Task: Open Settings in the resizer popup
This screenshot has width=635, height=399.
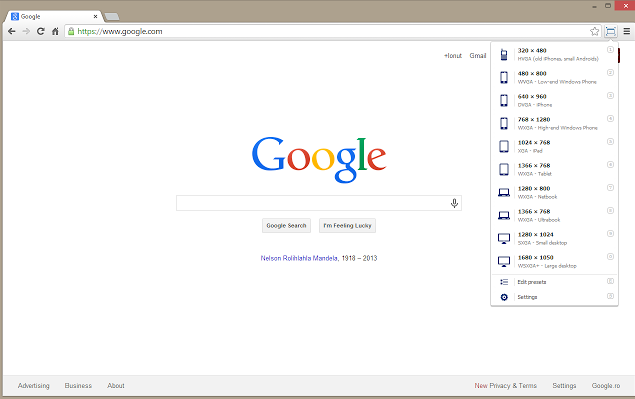Action: pyautogui.click(x=554, y=297)
